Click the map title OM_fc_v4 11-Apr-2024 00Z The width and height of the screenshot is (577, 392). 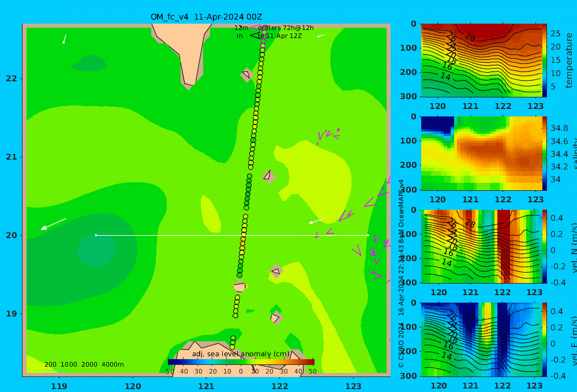click(x=206, y=17)
